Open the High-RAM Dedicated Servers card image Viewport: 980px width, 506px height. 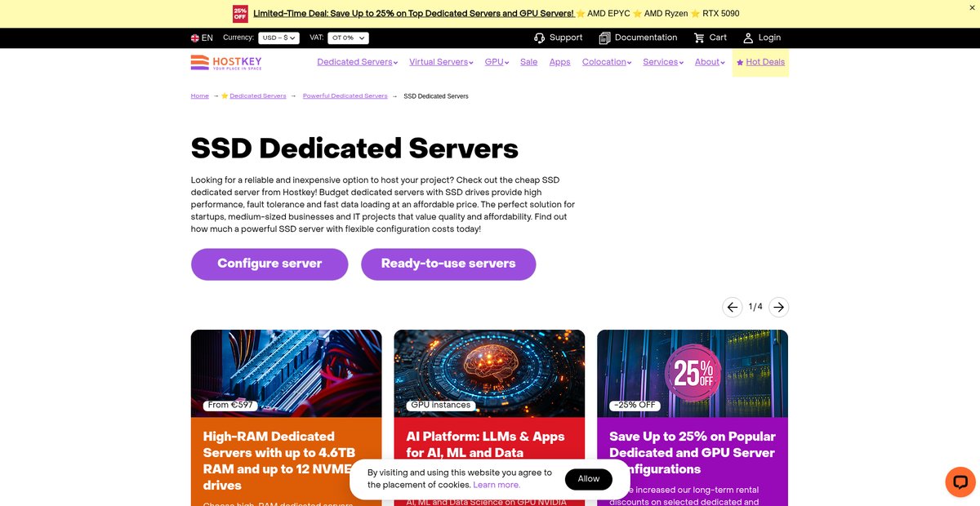click(287, 374)
